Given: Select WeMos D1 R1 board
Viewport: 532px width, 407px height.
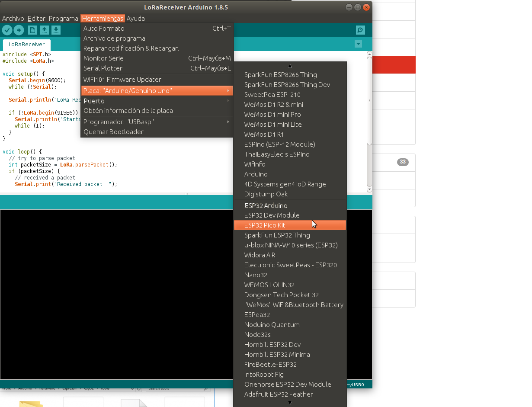Looking at the screenshot, I should click(x=290, y=135).
